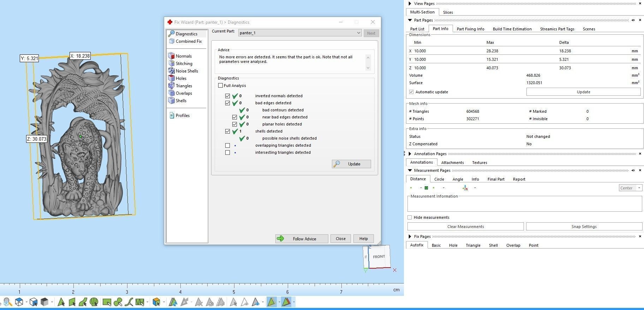
Task: Uncheck inverted normals detected checkbox
Action: [227, 96]
